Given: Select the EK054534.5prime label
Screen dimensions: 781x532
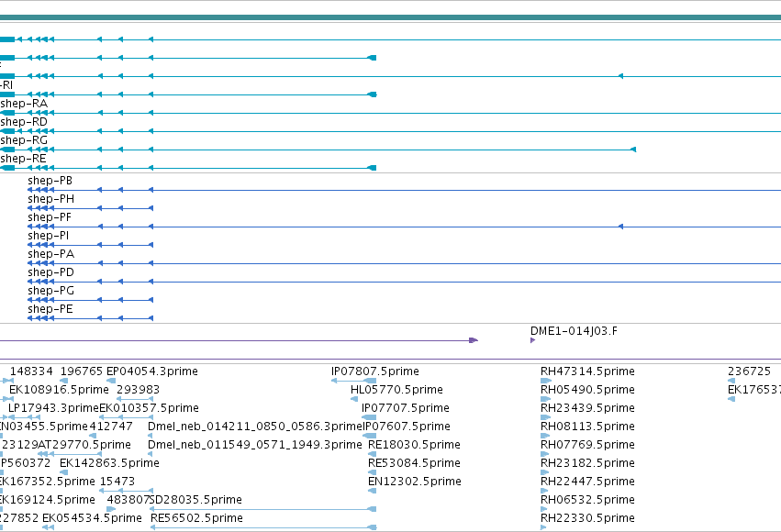Looking at the screenshot, I should click(92, 518).
